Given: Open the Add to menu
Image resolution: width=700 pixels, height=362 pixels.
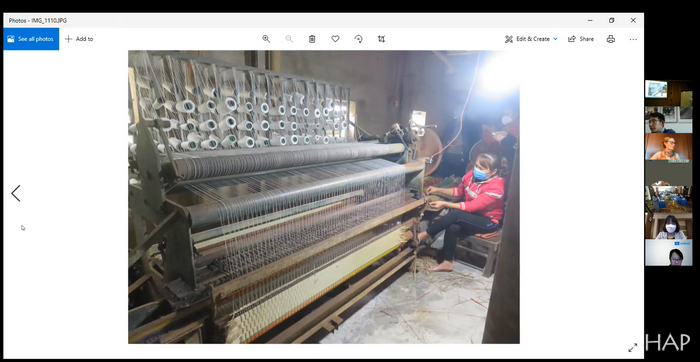Looking at the screenshot, I should pos(79,39).
